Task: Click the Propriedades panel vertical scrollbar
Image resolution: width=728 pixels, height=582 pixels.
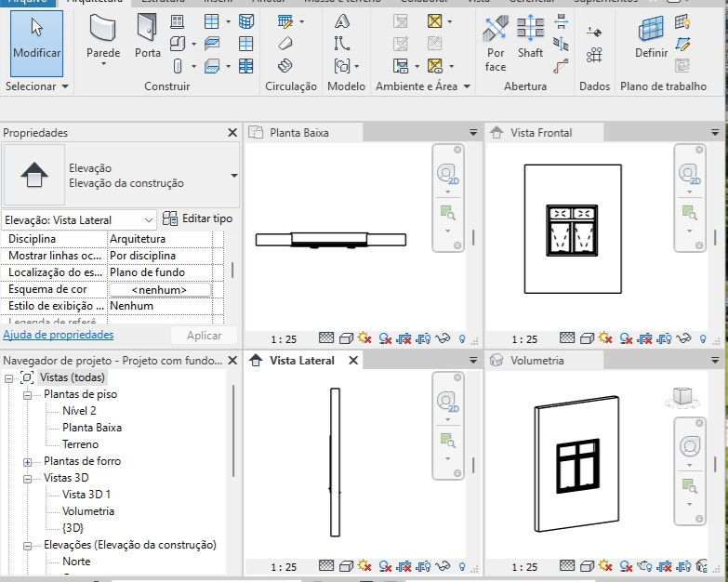Action: coord(232,271)
